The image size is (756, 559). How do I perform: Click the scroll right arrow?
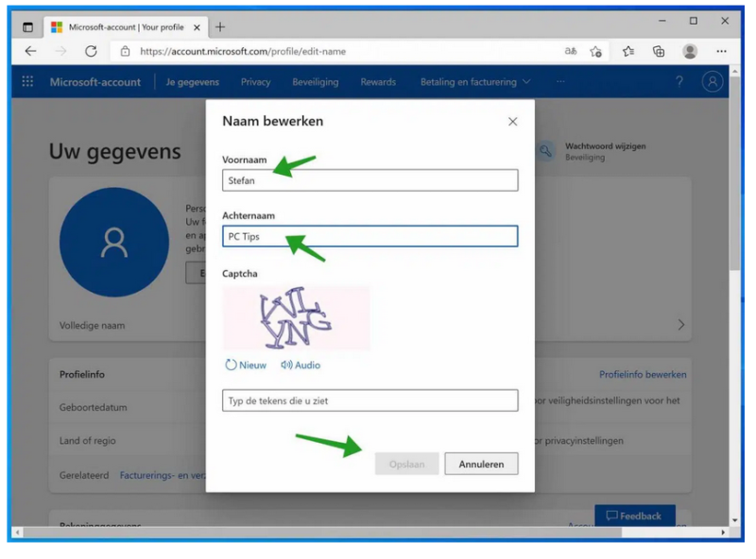[x=723, y=533]
